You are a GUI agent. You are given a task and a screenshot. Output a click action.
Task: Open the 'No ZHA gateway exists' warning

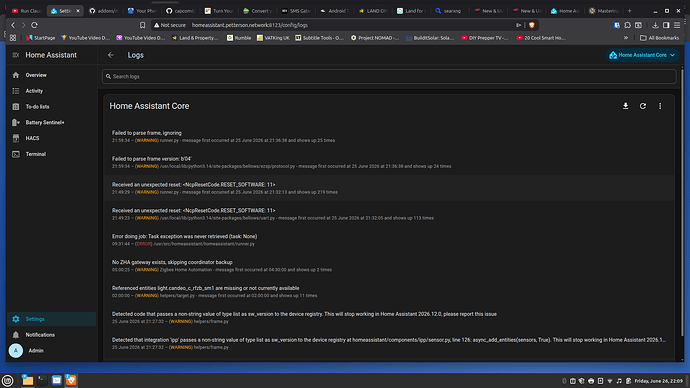[x=389, y=266]
